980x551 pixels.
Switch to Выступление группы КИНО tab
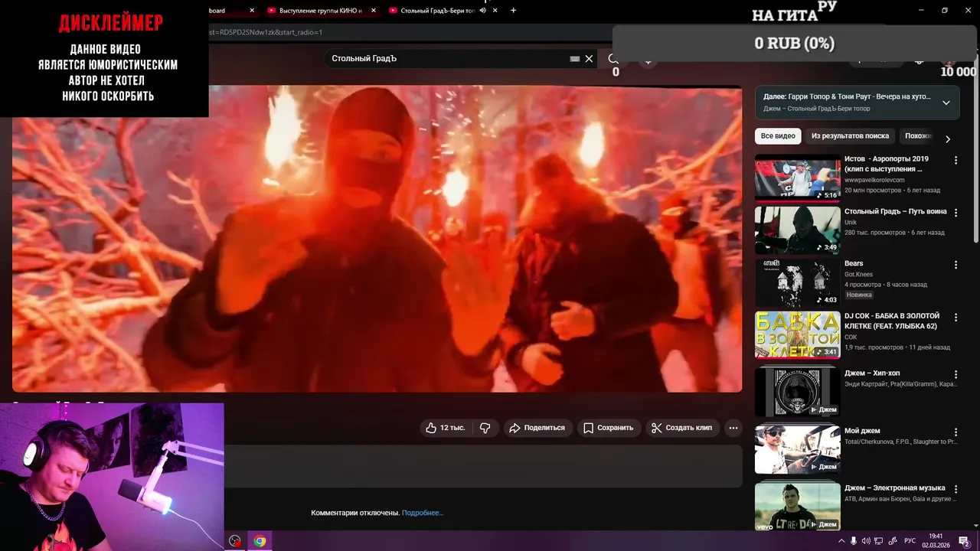click(x=320, y=11)
